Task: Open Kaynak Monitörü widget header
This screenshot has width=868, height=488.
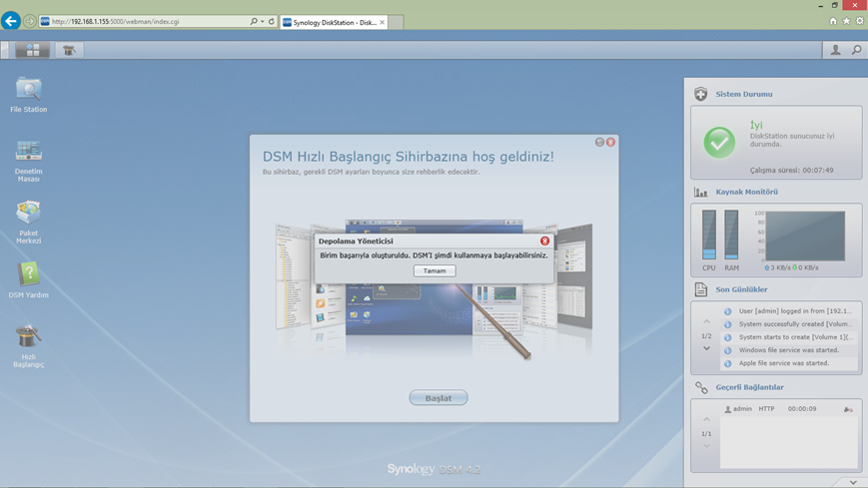Action: point(747,192)
